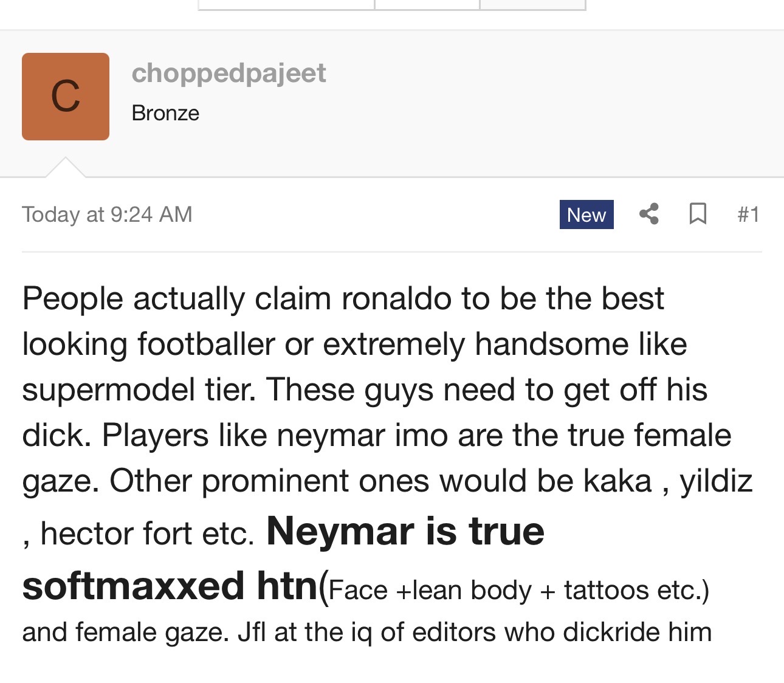This screenshot has height=683, width=784.
Task: Click the bold word 'softmaxxed'
Action: 133,586
